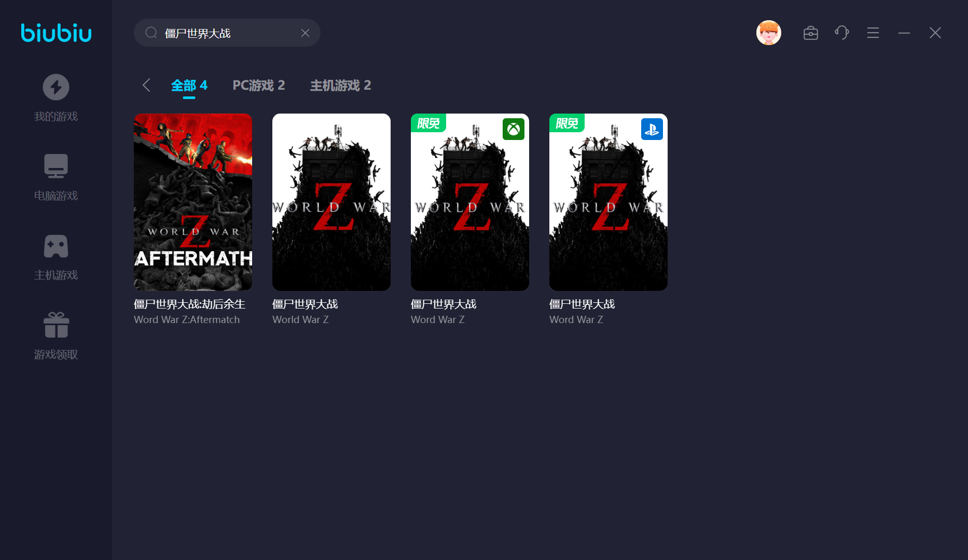Viewport: 968px width, 560px height.
Task: Open the toolbox briefcase icon
Action: click(811, 33)
